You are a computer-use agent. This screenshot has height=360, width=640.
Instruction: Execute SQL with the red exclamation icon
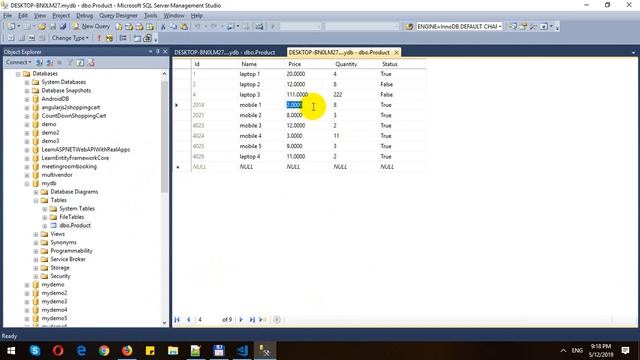(x=99, y=38)
